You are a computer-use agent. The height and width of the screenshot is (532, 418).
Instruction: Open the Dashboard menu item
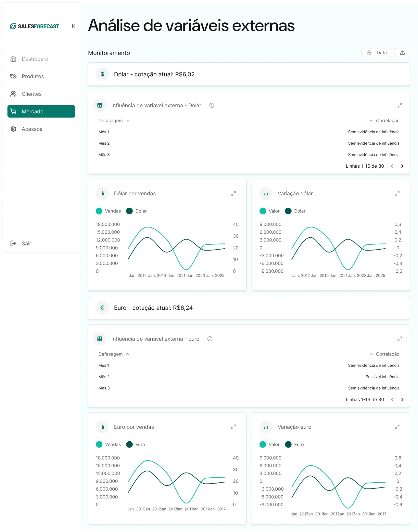[x=41, y=59]
